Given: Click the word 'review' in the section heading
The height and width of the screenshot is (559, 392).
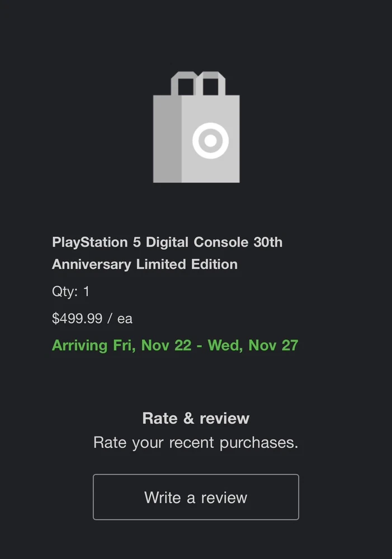Looking at the screenshot, I should (x=224, y=418).
